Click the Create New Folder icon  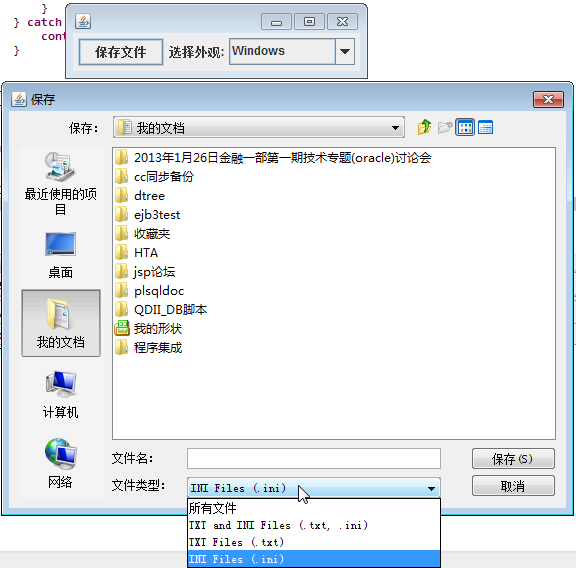click(445, 127)
